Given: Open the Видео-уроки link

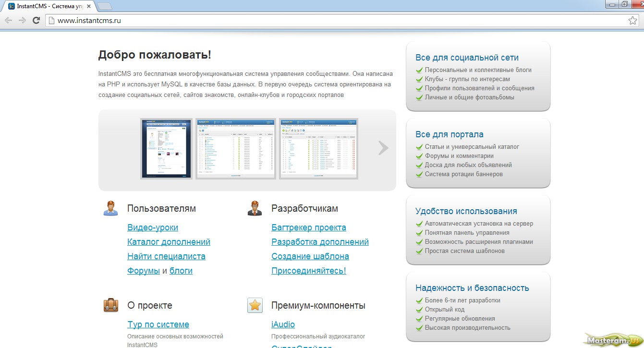Looking at the screenshot, I should pos(153,228).
